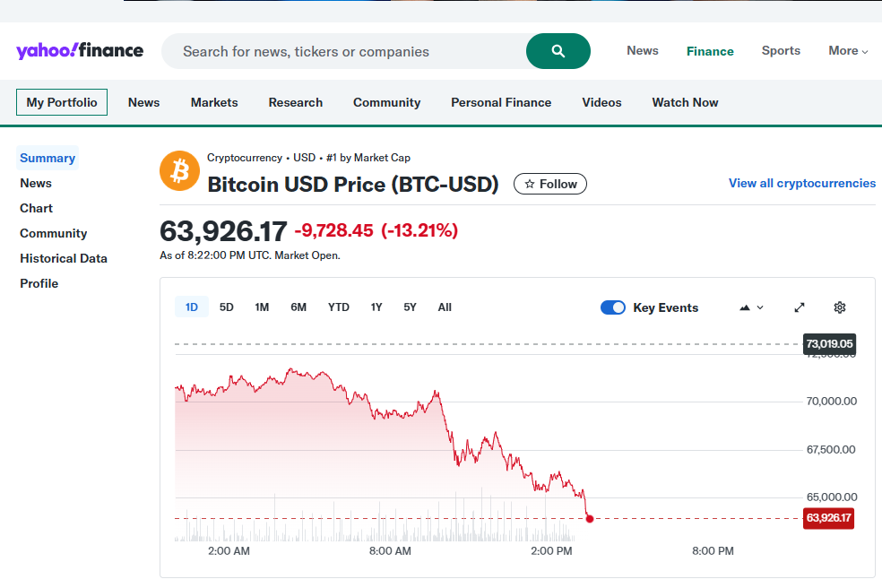The height and width of the screenshot is (588, 882).
Task: Expand the More menu chevron
Action: [865, 52]
